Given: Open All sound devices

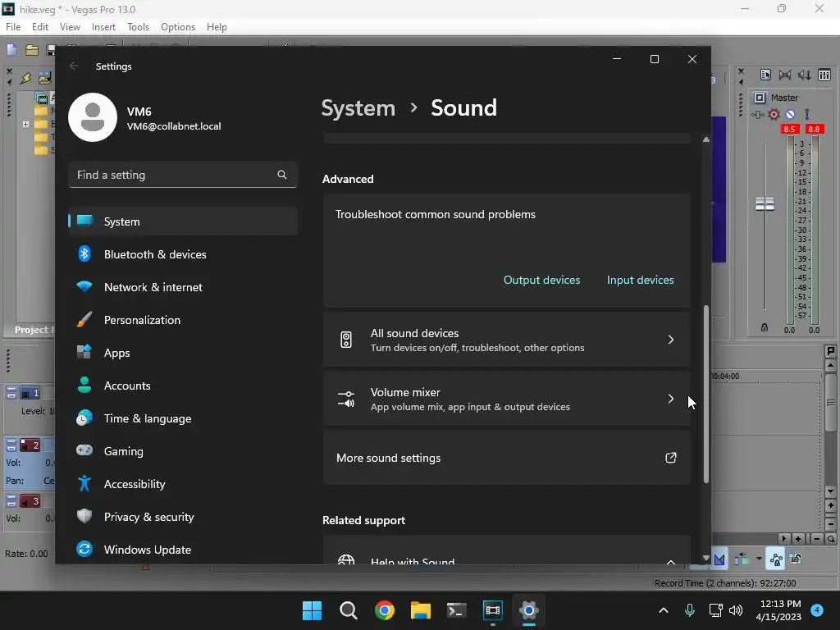Looking at the screenshot, I should 507,340.
